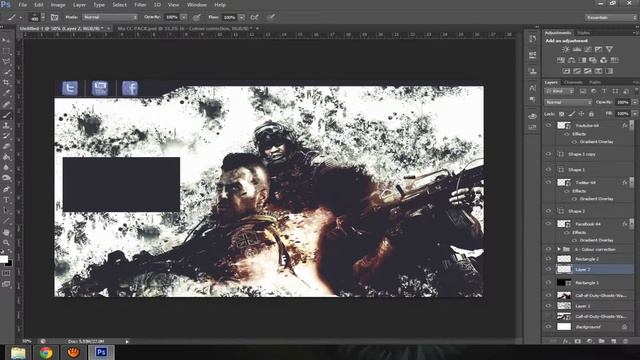640x360 pixels.
Task: Open the History panel icon in collapsed dock
Action: pyautogui.click(x=532, y=39)
